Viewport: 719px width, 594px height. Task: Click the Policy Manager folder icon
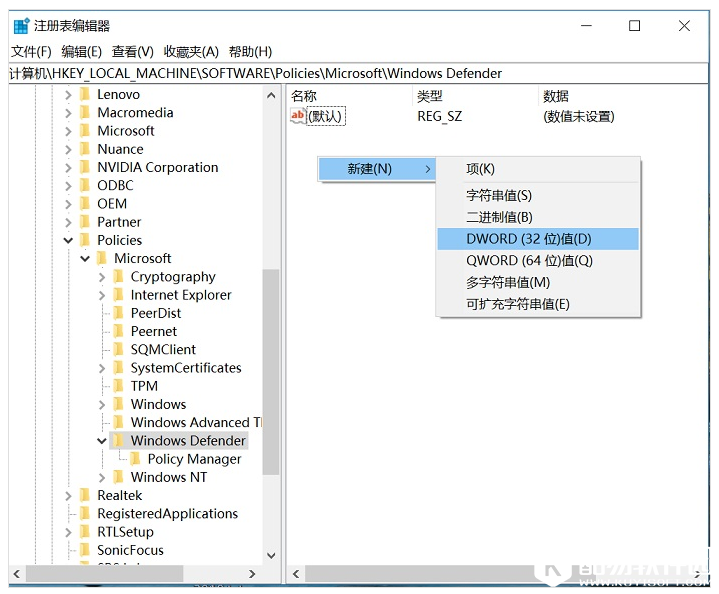[135, 459]
